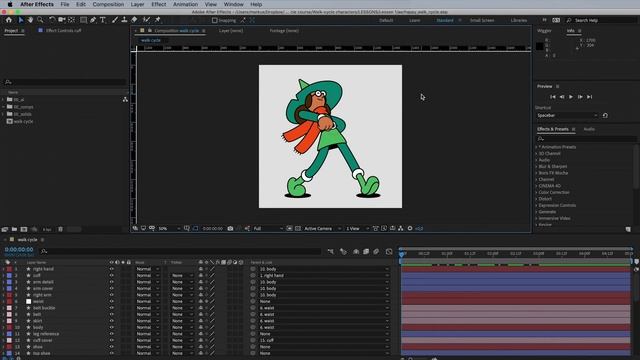This screenshot has height=360, width=640.
Task: Select the Eraser tool
Action: 134,20
